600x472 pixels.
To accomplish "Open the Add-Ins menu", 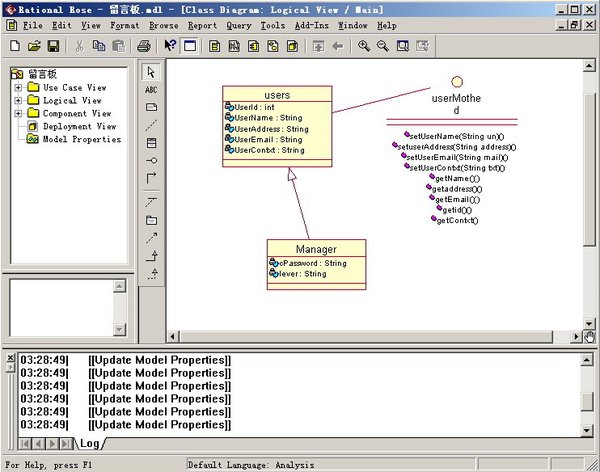I will tap(311, 26).
